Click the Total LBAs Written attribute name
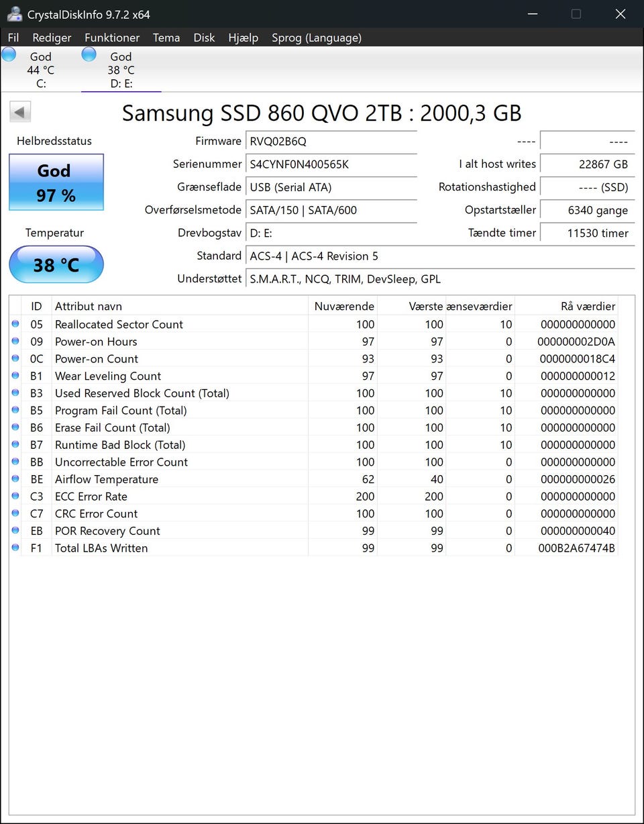644x824 pixels. 101,548
